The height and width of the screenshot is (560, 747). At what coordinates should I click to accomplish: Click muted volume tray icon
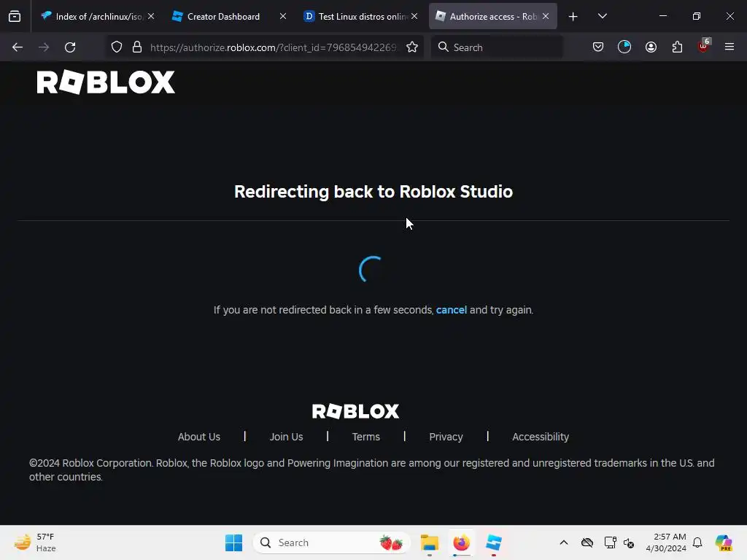click(629, 542)
